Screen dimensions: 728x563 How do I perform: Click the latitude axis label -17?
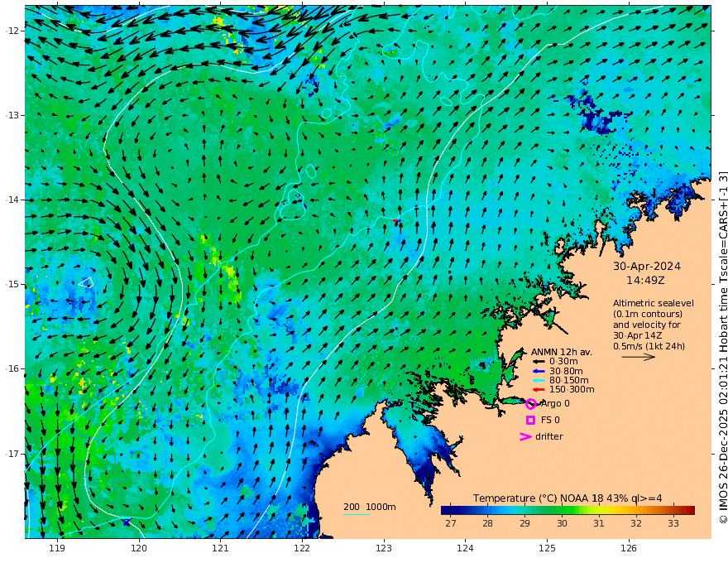click(x=12, y=454)
